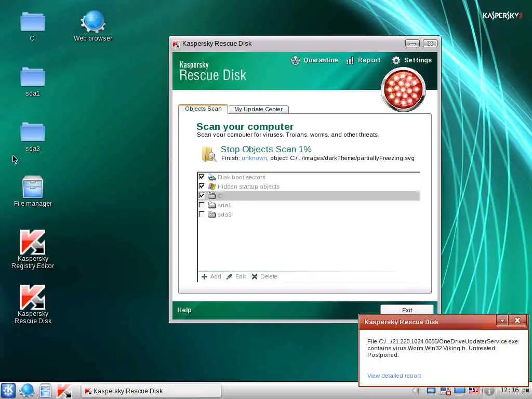The height and width of the screenshot is (399, 532).
Task: Click the file manager taskbar launcher
Action: 45,391
